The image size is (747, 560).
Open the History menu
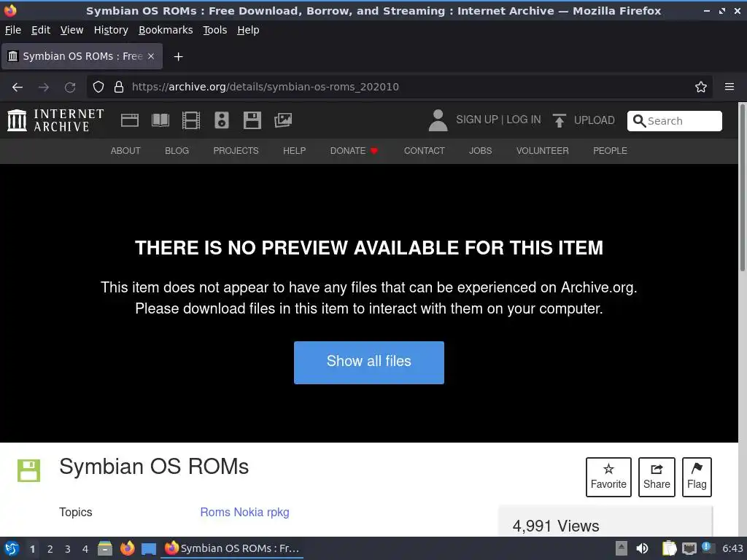click(111, 30)
